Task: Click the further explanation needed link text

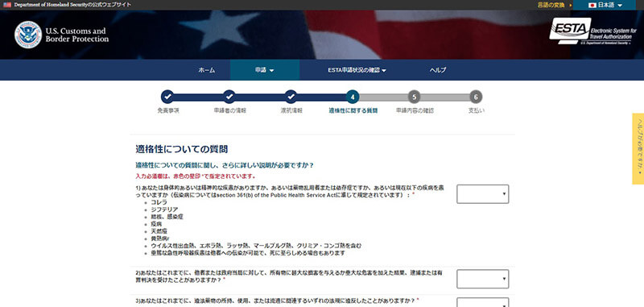Action: point(225,166)
